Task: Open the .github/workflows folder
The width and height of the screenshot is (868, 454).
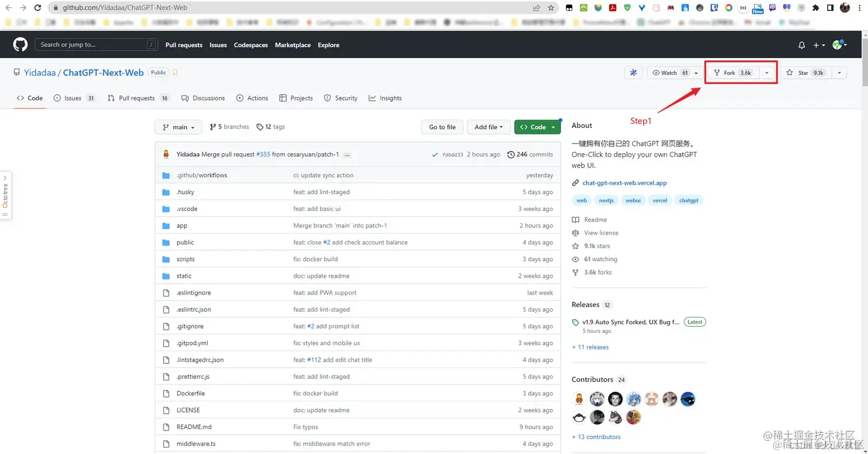Action: 201,175
